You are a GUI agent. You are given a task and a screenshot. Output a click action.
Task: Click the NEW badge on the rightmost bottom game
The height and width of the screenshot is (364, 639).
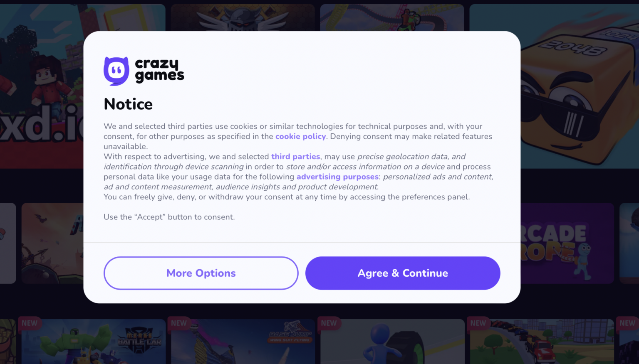click(x=627, y=323)
